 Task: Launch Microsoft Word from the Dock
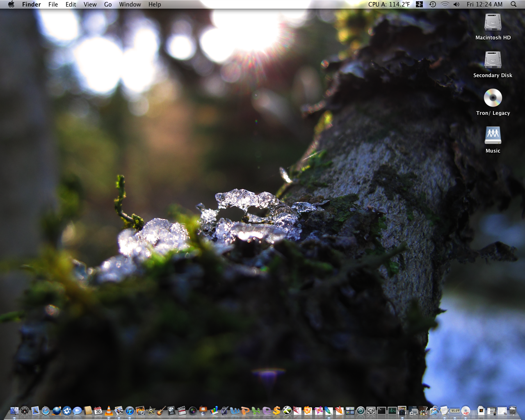[x=235, y=411]
